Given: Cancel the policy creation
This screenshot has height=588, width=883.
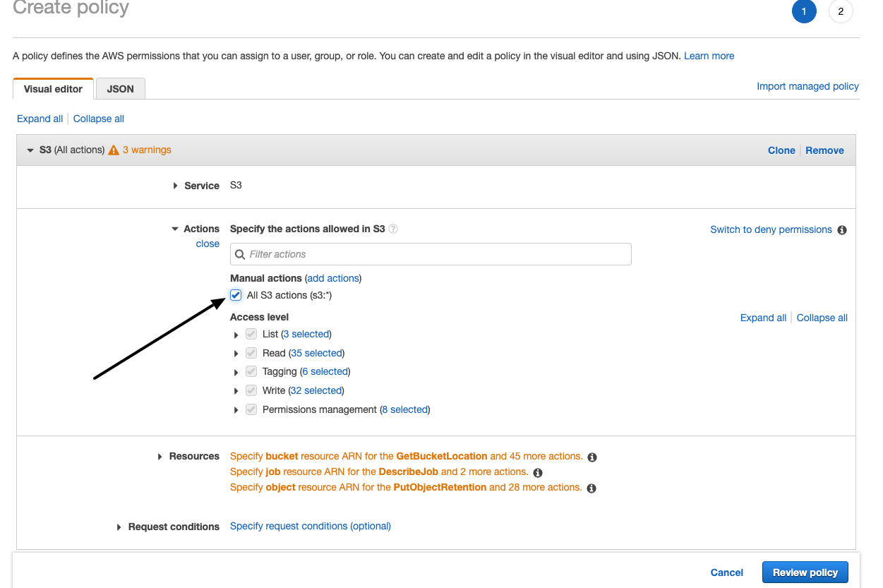Looking at the screenshot, I should (x=727, y=572).
